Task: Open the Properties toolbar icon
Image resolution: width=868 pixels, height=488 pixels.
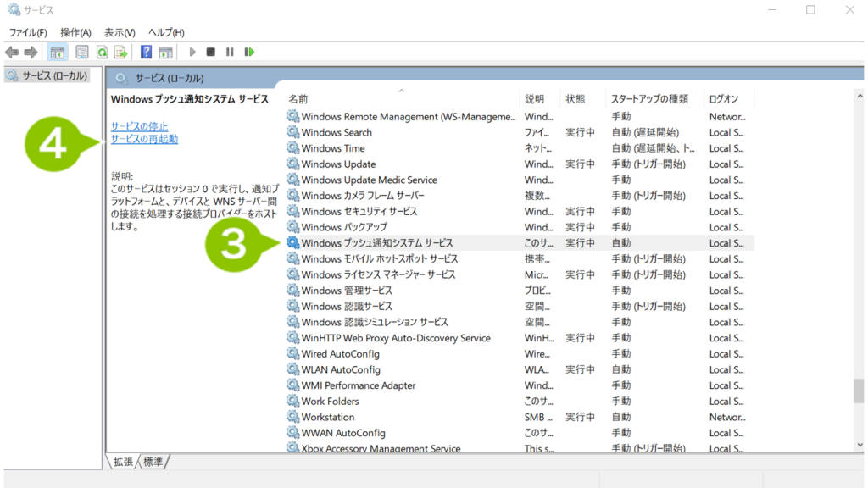Action: coord(82,52)
